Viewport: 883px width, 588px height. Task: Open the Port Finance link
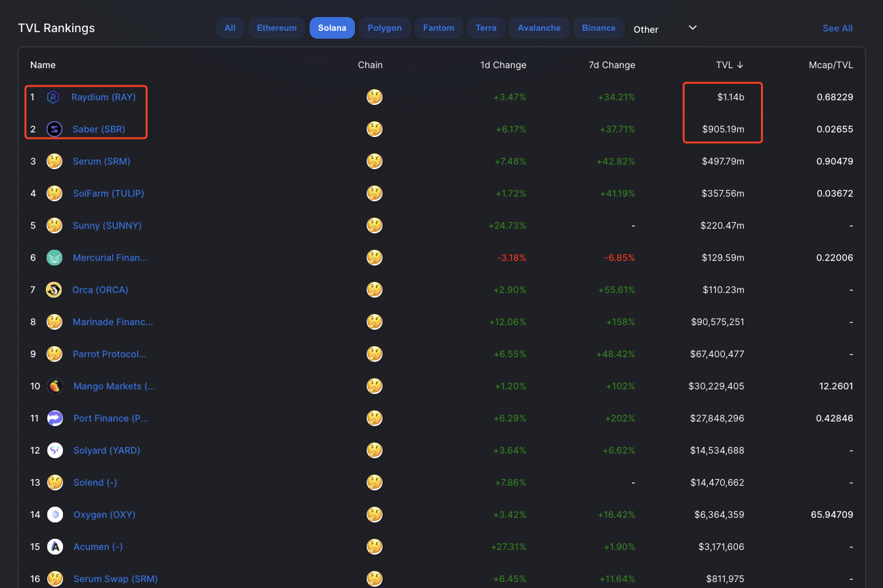(x=111, y=418)
